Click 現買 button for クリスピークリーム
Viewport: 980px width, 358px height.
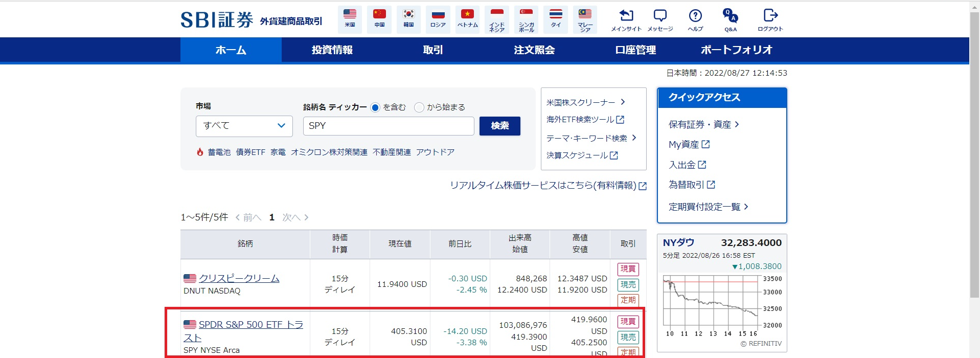[x=628, y=269]
